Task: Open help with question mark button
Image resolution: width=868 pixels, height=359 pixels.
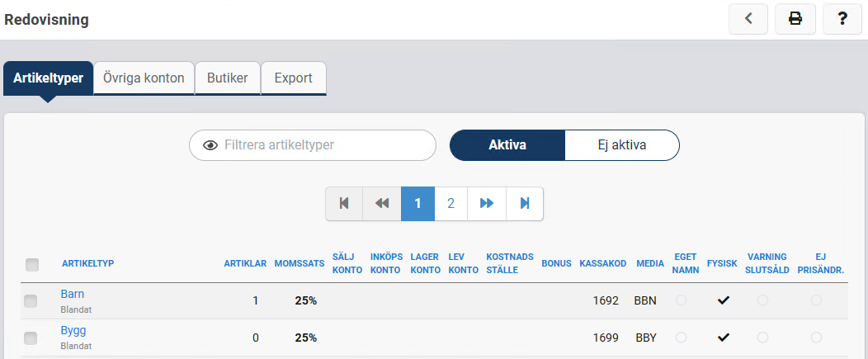Action: [x=842, y=19]
